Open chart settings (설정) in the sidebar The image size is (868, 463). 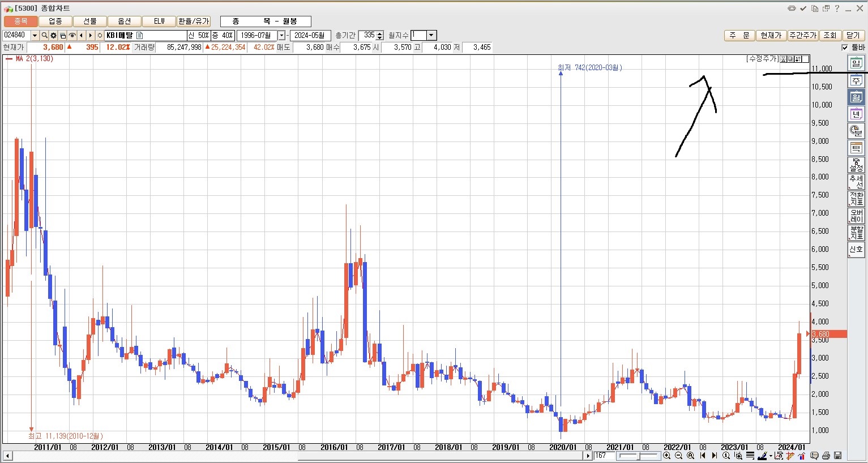tap(856, 165)
